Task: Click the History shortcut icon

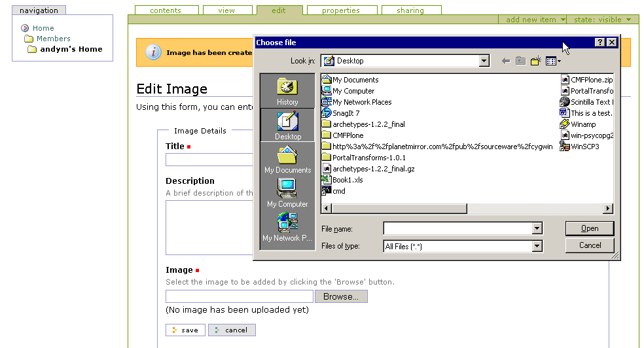Action: coord(287,90)
